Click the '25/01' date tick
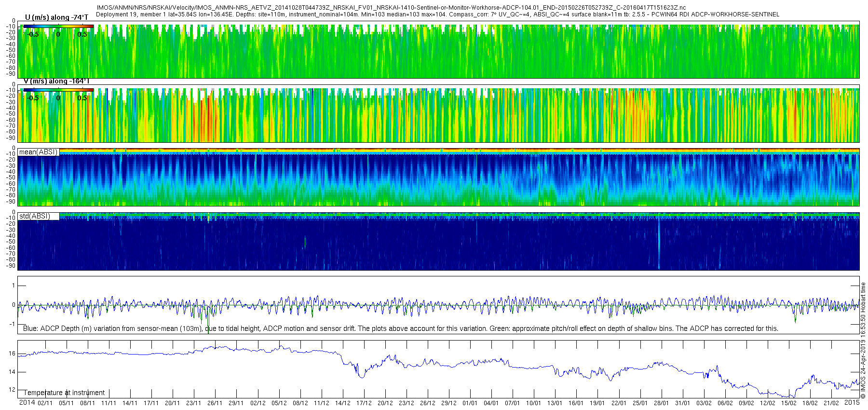The height and width of the screenshot is (410, 868). click(640, 403)
